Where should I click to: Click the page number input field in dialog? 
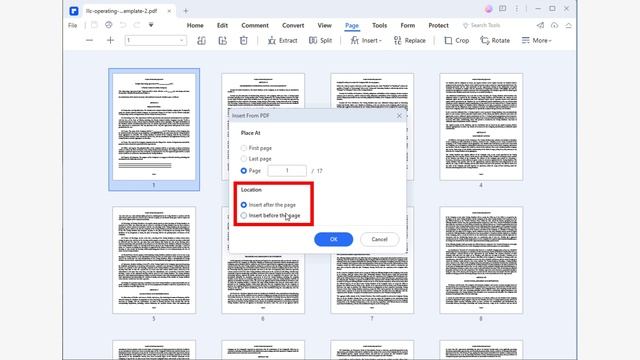pos(287,171)
